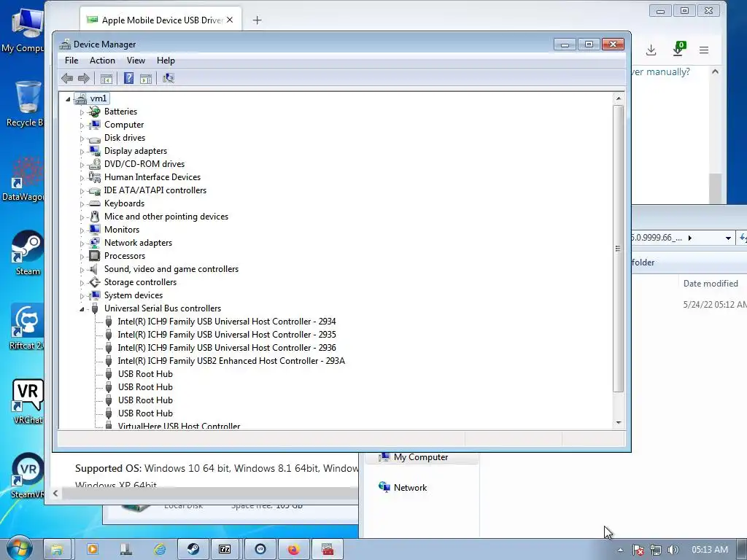Select the Storage controllers icon
Screen dimensions: 747x560
tap(95, 282)
